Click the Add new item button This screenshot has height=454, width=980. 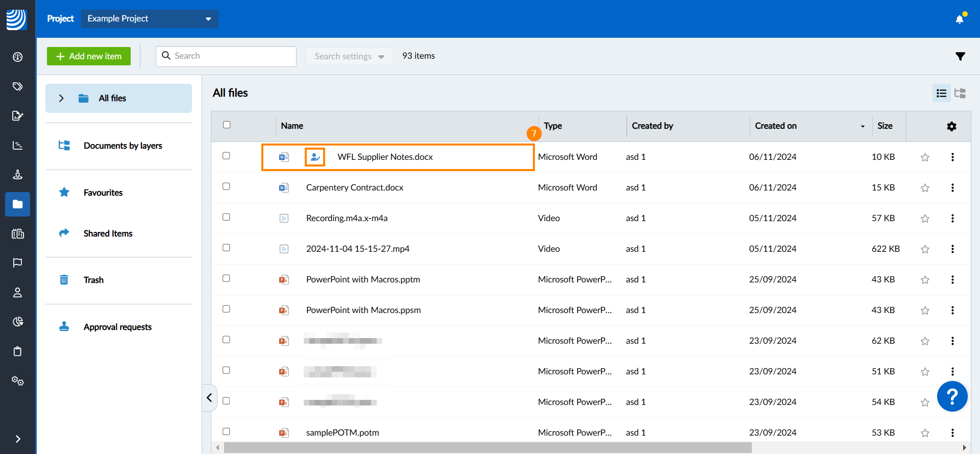click(89, 56)
